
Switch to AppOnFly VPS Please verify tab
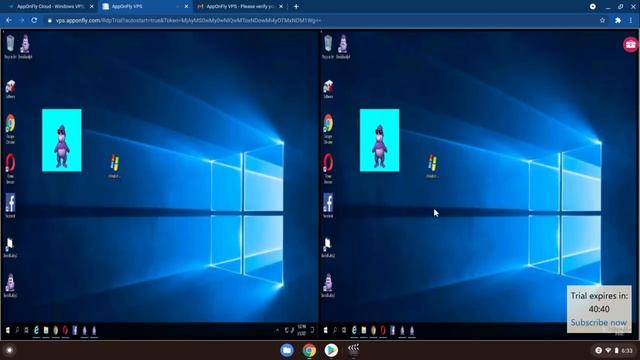[x=240, y=7]
